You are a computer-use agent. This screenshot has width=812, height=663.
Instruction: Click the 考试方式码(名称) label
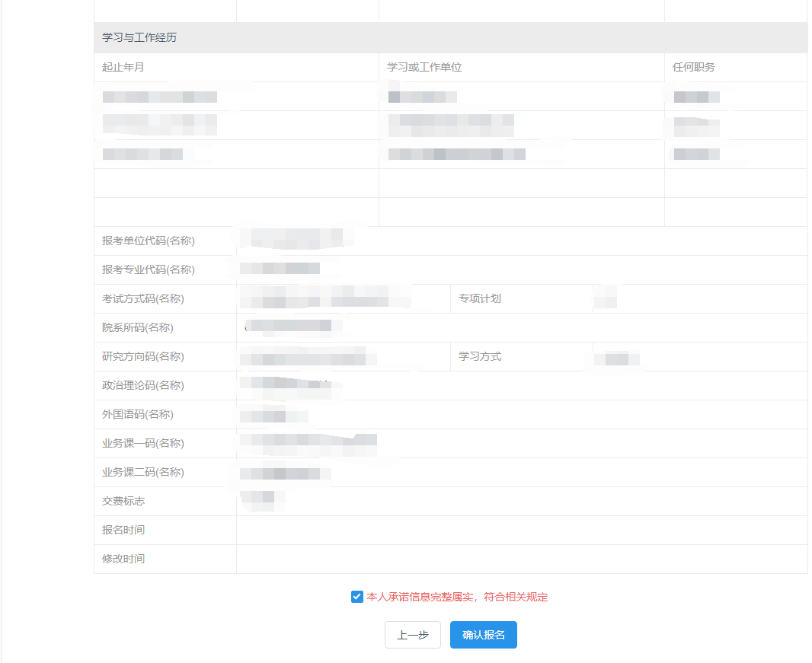coord(143,298)
